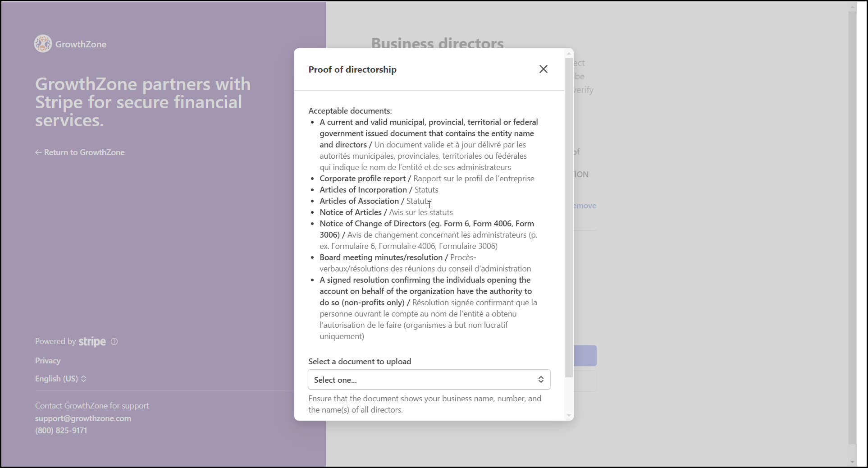Click the info icon beside Stripe
Viewport: 868px width, 468px height.
(114, 342)
